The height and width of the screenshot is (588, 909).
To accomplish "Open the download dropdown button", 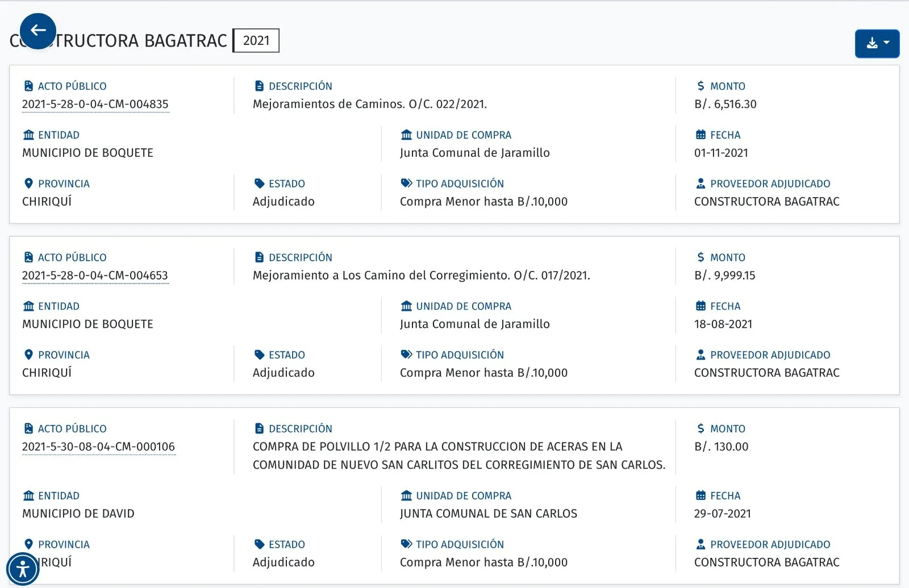I will [x=877, y=44].
